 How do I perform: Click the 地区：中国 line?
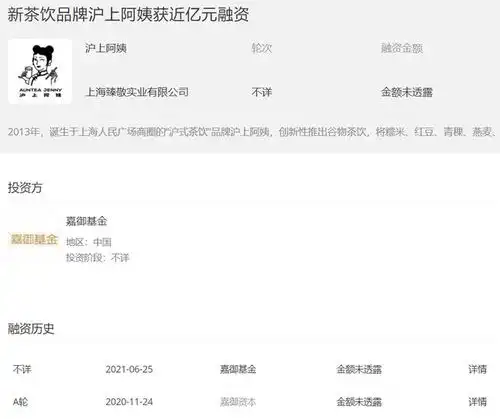[89, 242]
